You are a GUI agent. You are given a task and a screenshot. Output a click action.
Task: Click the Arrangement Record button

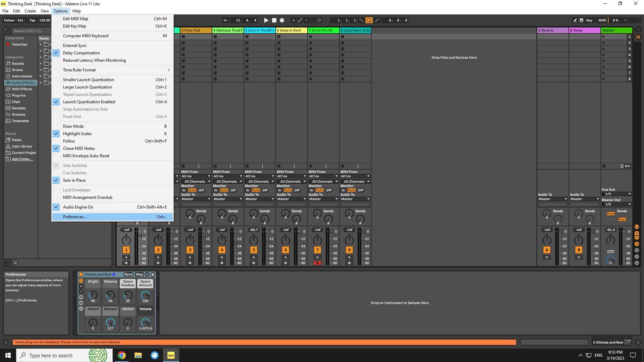tap(282, 20)
